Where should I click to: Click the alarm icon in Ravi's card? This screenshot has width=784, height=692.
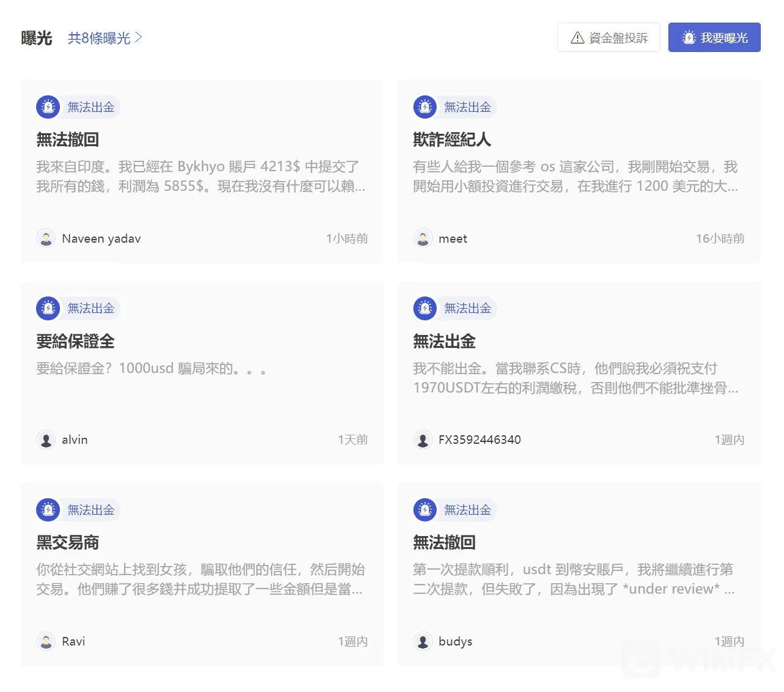[48, 510]
